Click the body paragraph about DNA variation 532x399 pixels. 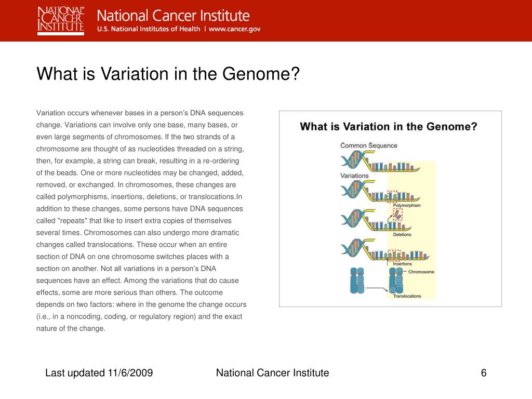[141, 220]
